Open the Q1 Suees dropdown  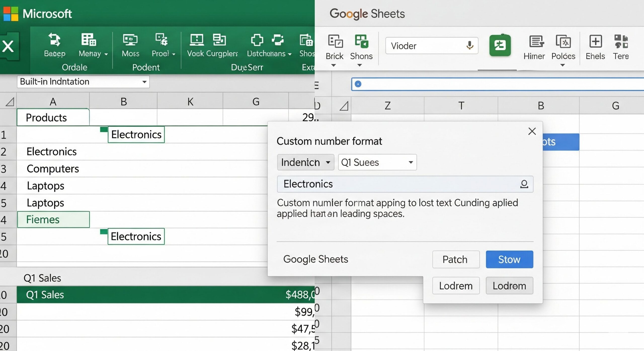[377, 162]
